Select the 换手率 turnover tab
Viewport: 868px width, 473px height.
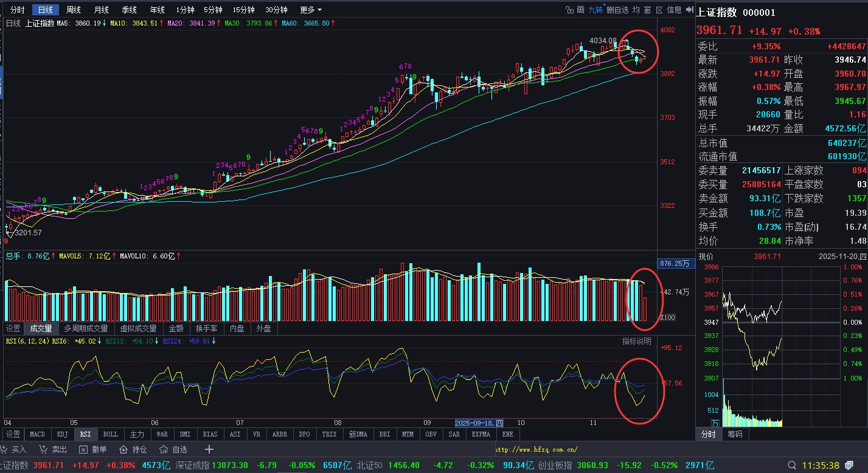click(207, 328)
